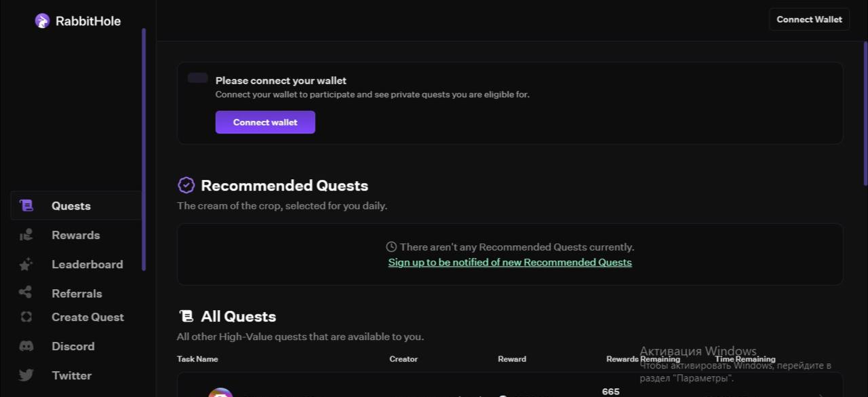Click the Create Quest icon
The width and height of the screenshot is (868, 397).
coord(26,317)
